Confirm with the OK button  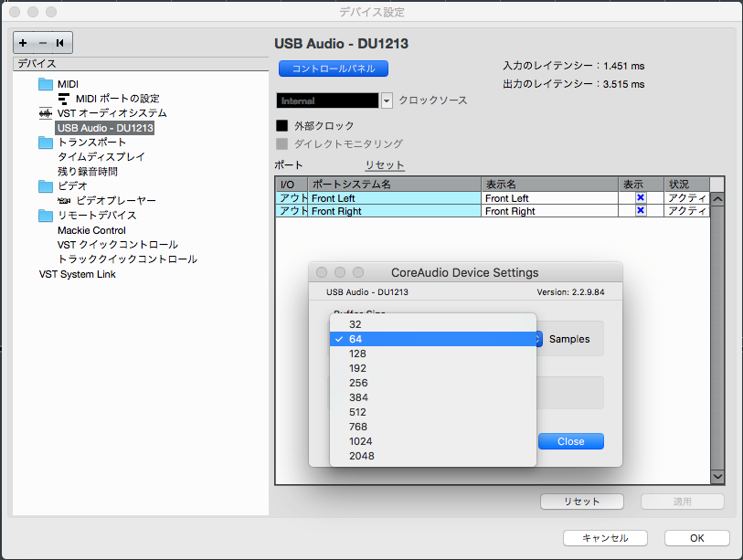click(696, 538)
